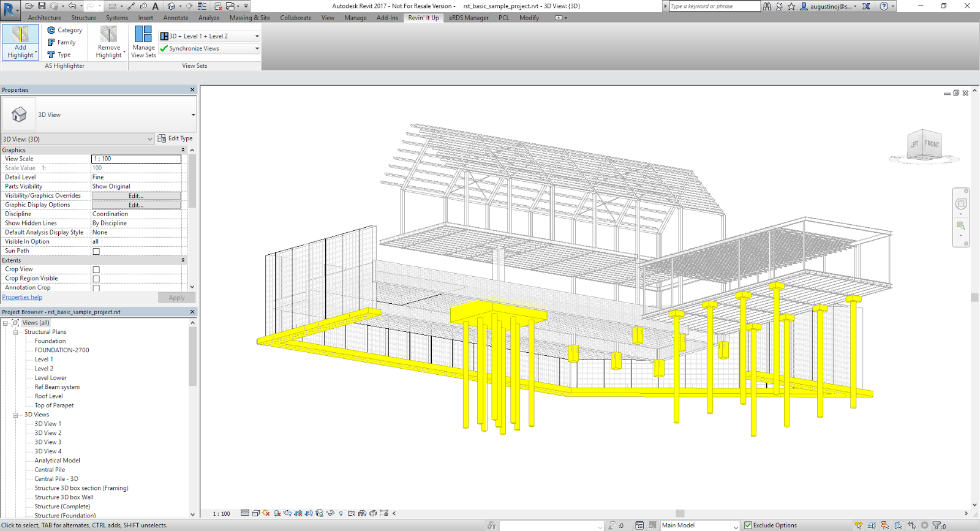This screenshot has width=980, height=531.
Task: Click the Properties panel vertical scrollbar
Action: point(192,181)
